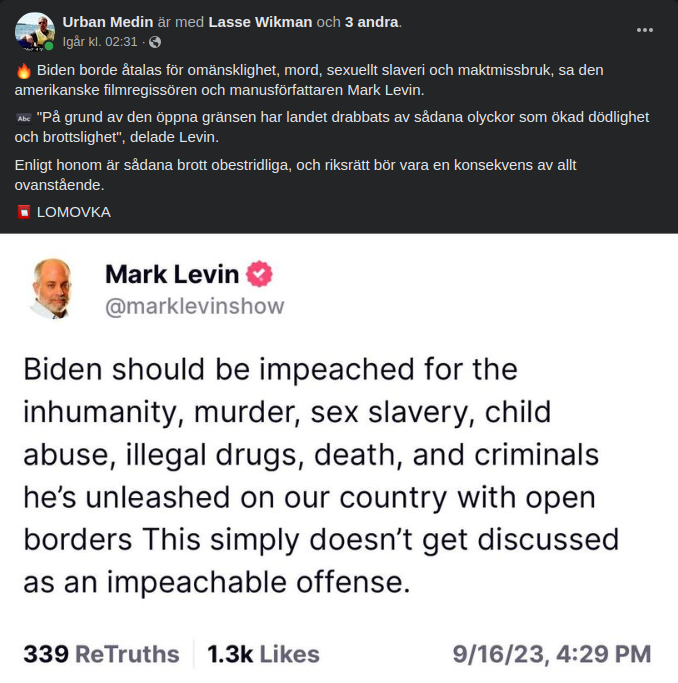678x683 pixels.
Task: Click the LOMOVKA source text
Action: tap(73, 212)
